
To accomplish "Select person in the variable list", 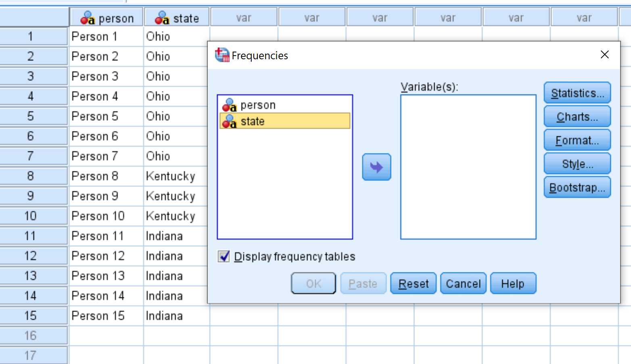I will coord(285,105).
